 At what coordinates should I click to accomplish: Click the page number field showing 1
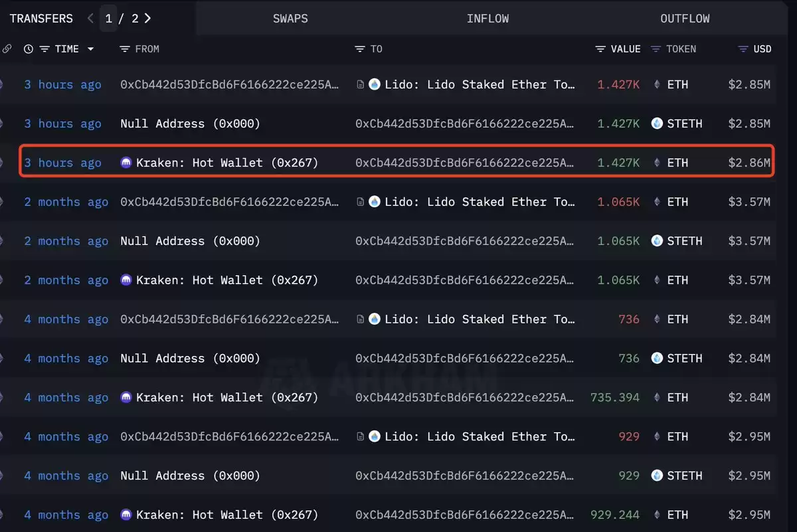[x=109, y=18]
